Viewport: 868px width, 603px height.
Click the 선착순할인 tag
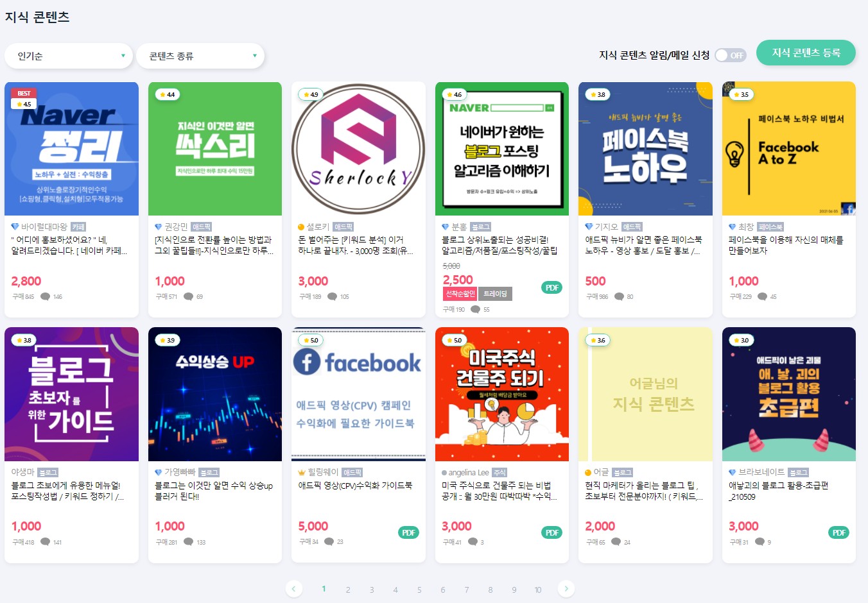tap(460, 294)
